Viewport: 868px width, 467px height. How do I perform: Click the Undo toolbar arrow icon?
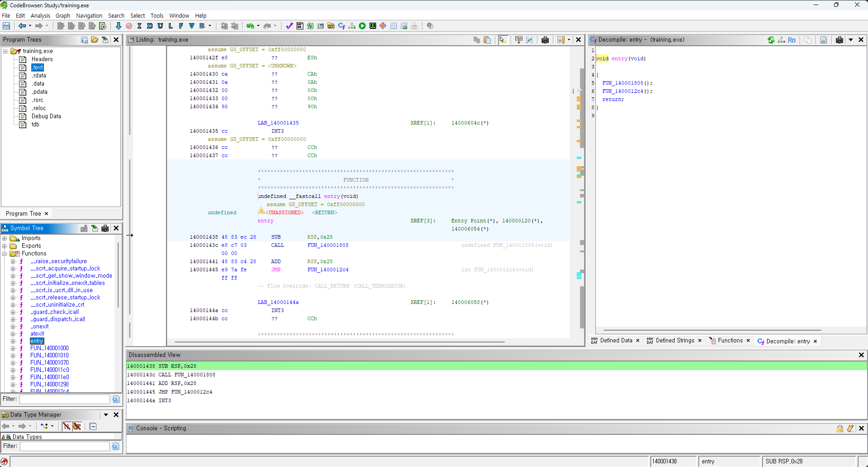click(x=250, y=26)
